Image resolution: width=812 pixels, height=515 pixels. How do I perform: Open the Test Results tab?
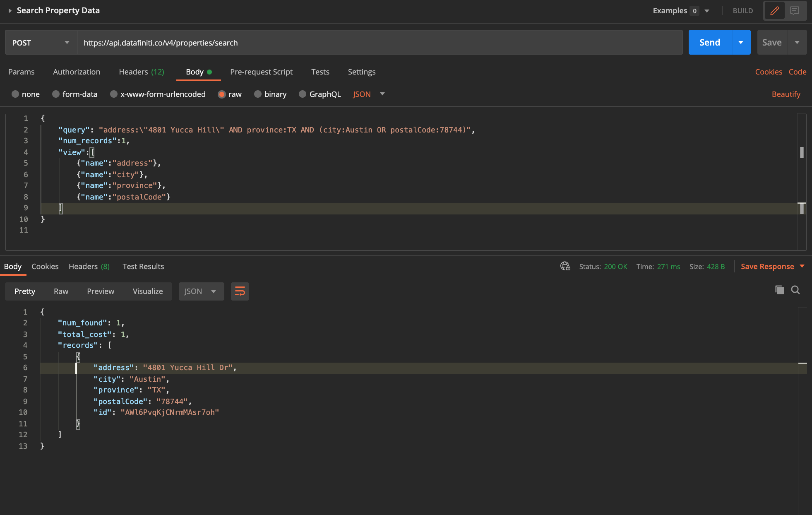pyautogui.click(x=143, y=267)
